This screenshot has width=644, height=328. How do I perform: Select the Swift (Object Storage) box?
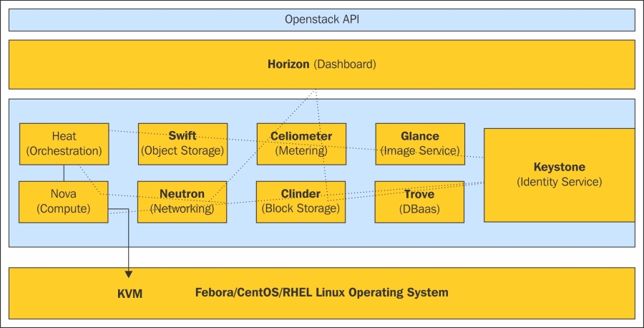182,144
